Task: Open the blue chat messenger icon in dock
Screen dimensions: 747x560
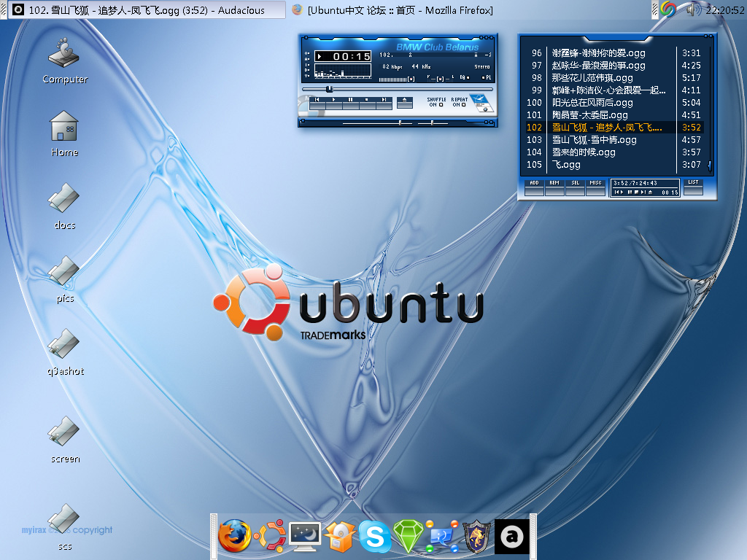Action: (443, 536)
